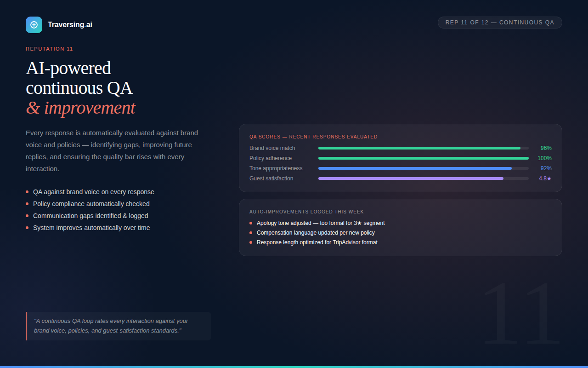Select the Policy compliance automatically checked item

(x=91, y=204)
